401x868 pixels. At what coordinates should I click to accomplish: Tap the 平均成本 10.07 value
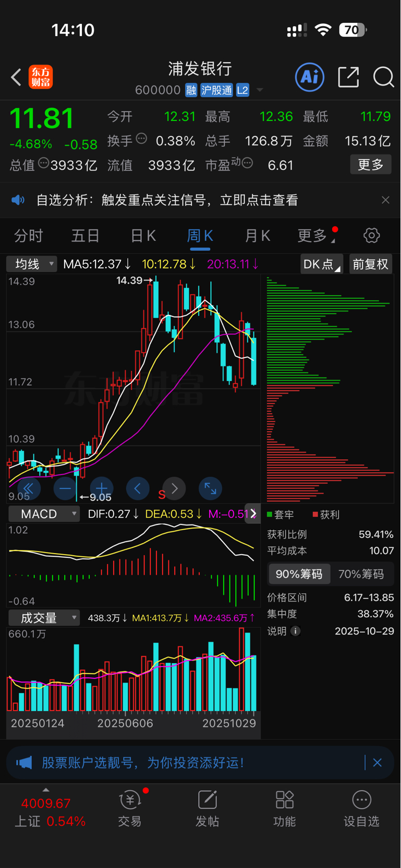tap(382, 551)
